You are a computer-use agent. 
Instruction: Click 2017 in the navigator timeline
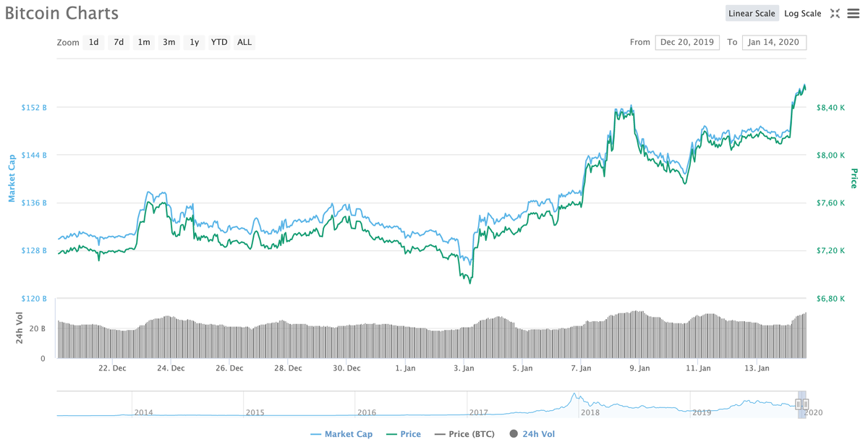coord(478,412)
